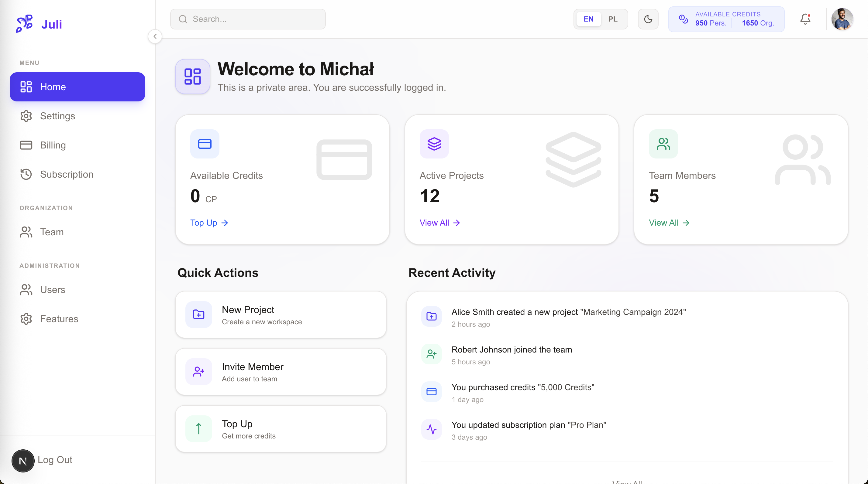Click the Available Credits header badge
Screen dimensions: 868x484
(x=726, y=19)
